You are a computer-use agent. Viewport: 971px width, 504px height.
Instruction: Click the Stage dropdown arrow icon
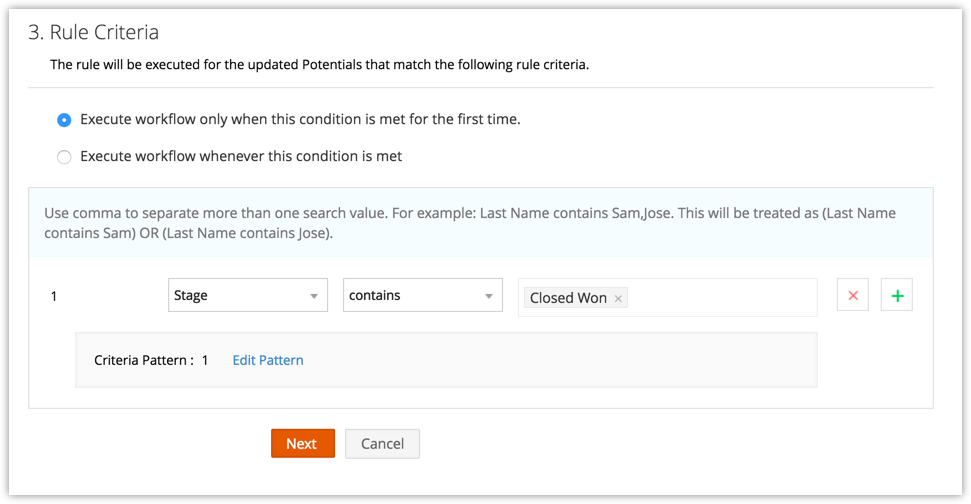click(313, 296)
